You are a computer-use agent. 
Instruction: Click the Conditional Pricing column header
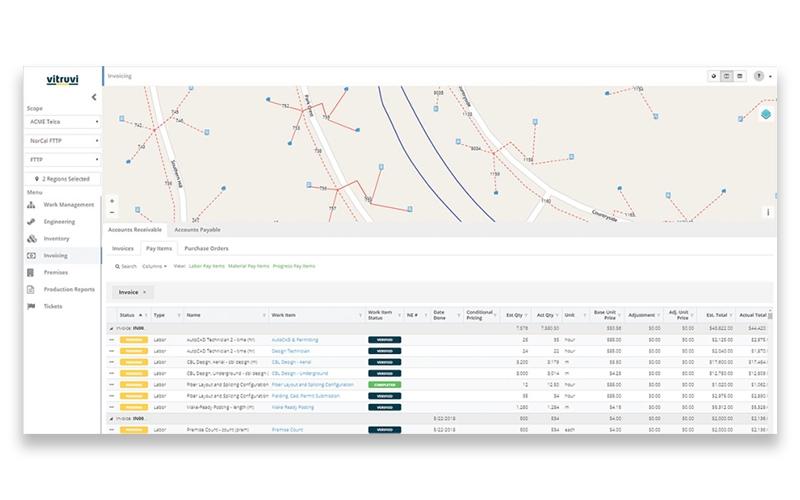pyautogui.click(x=479, y=315)
